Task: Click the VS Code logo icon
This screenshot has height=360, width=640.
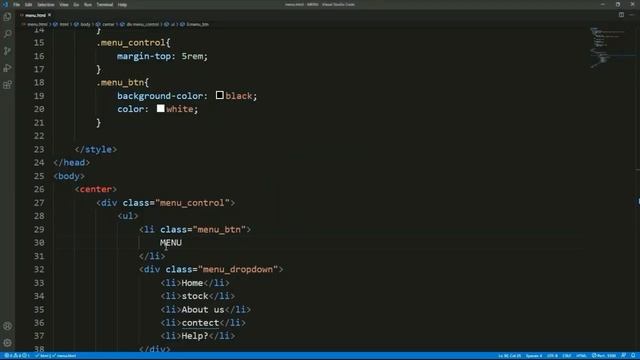Action: pyautogui.click(x=5, y=4)
